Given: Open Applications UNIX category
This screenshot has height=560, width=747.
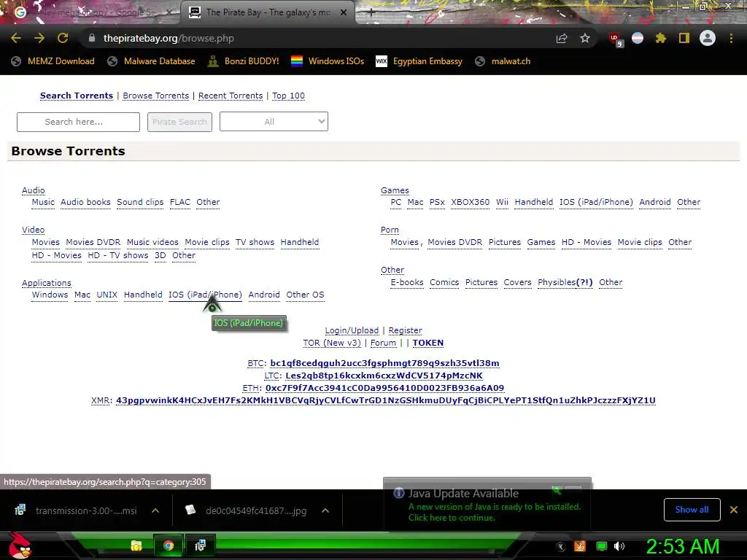Looking at the screenshot, I should click(107, 295).
